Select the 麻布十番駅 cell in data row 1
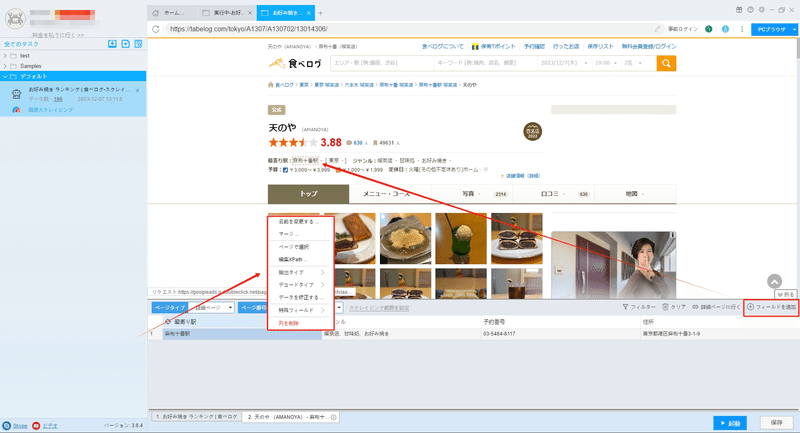 pos(242,334)
